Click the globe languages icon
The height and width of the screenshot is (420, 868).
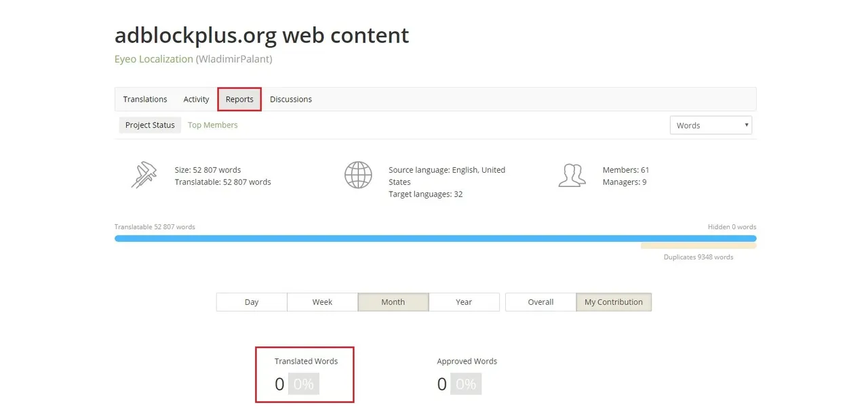[x=358, y=175]
